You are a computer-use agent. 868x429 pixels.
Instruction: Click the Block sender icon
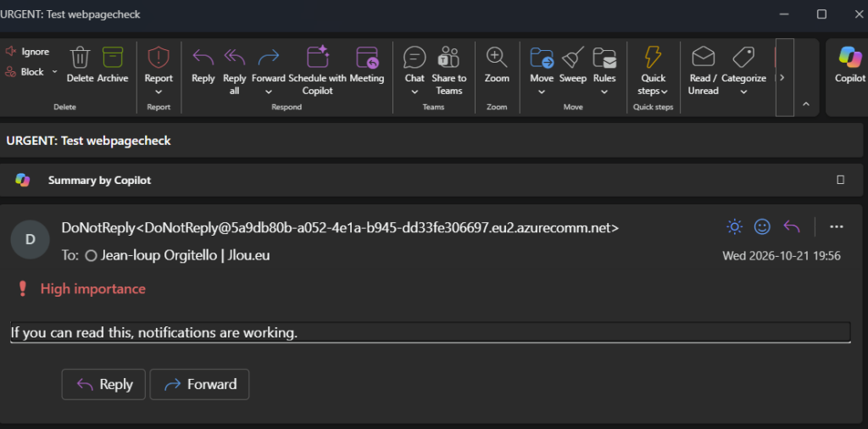(10, 72)
